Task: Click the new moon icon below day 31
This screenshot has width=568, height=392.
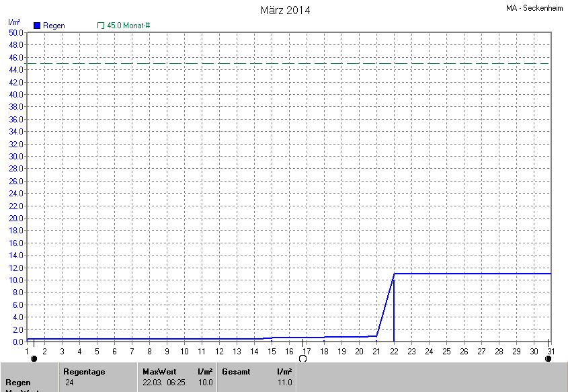Action: 548,358
